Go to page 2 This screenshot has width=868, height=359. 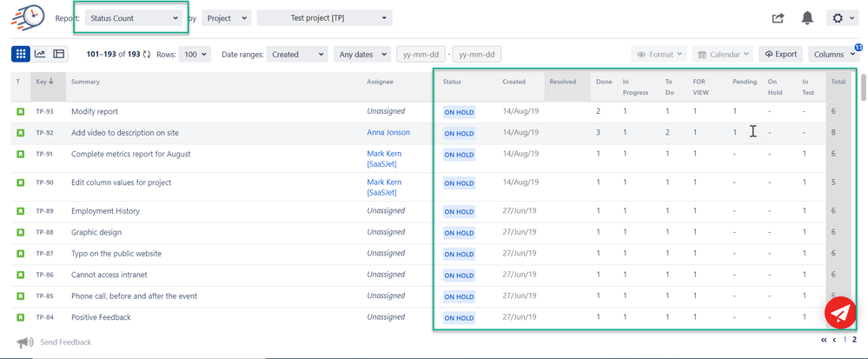coord(854,340)
